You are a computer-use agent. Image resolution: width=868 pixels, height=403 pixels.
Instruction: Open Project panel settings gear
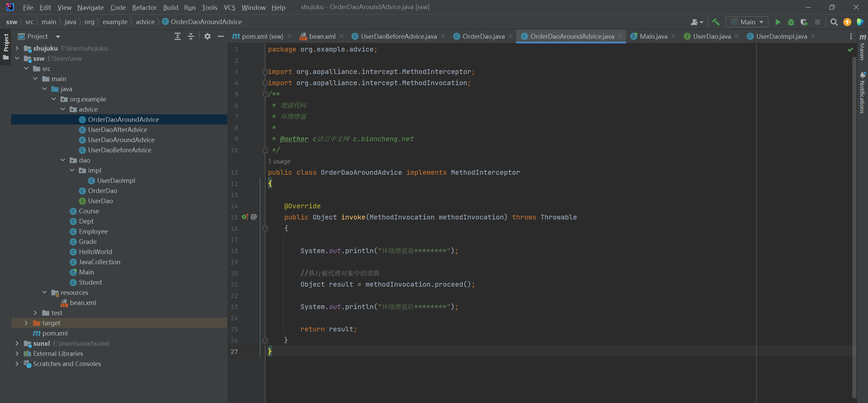point(208,36)
